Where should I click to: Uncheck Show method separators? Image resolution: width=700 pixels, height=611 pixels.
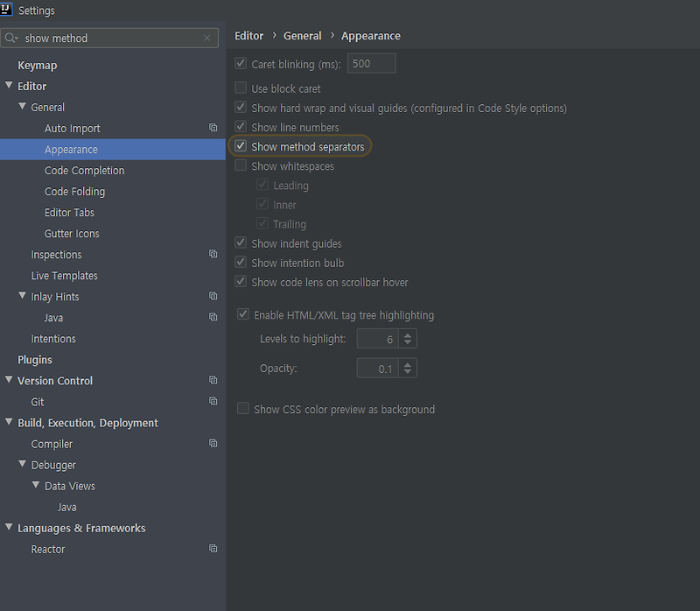[x=241, y=146]
